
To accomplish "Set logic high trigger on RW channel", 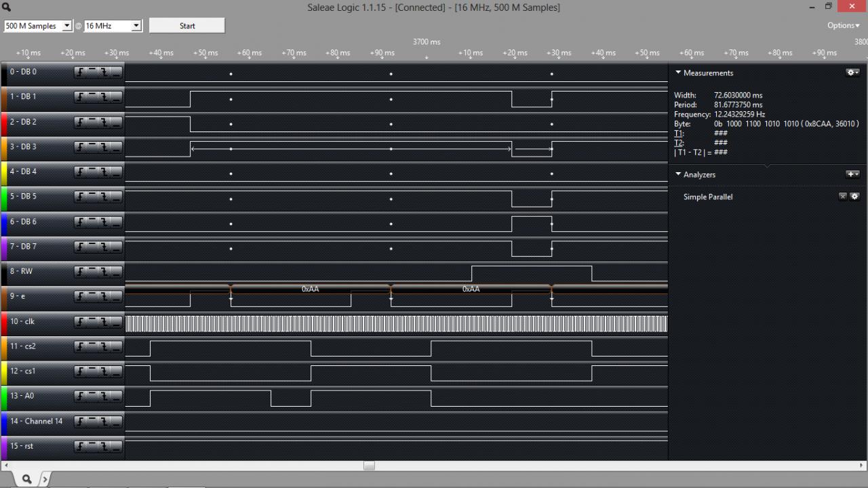I will click(x=93, y=272).
